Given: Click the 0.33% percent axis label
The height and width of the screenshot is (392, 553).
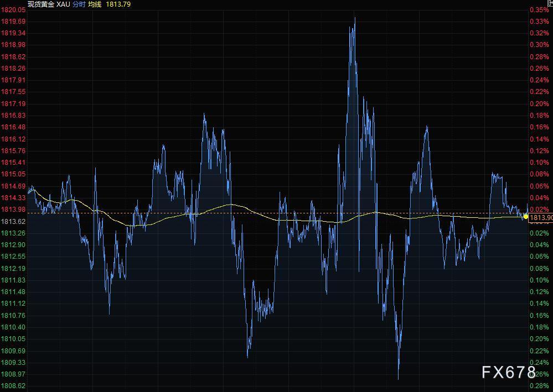Looking at the screenshot, I should click(x=540, y=22).
